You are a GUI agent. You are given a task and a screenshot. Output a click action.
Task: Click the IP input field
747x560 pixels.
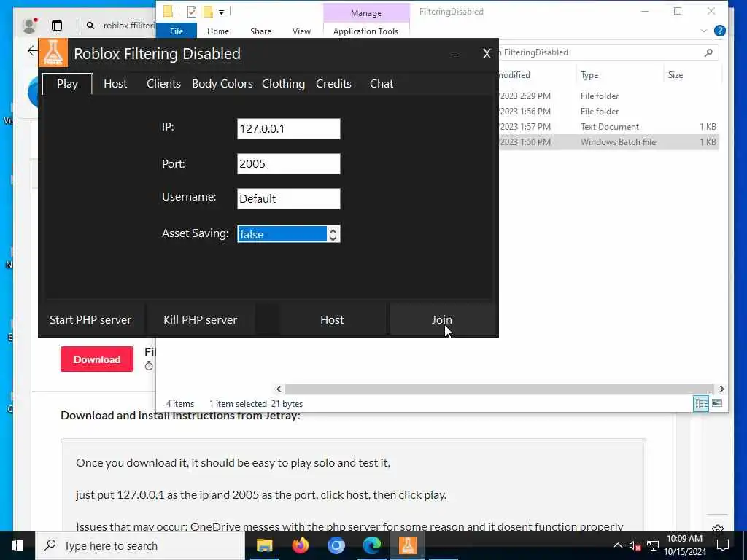coord(289,128)
